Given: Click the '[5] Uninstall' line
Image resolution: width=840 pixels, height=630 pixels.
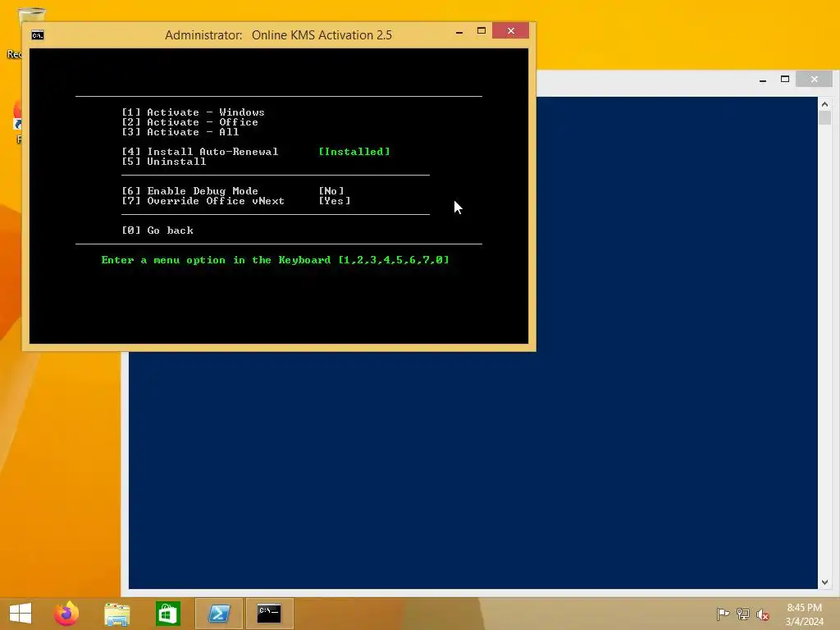Looking at the screenshot, I should [163, 162].
